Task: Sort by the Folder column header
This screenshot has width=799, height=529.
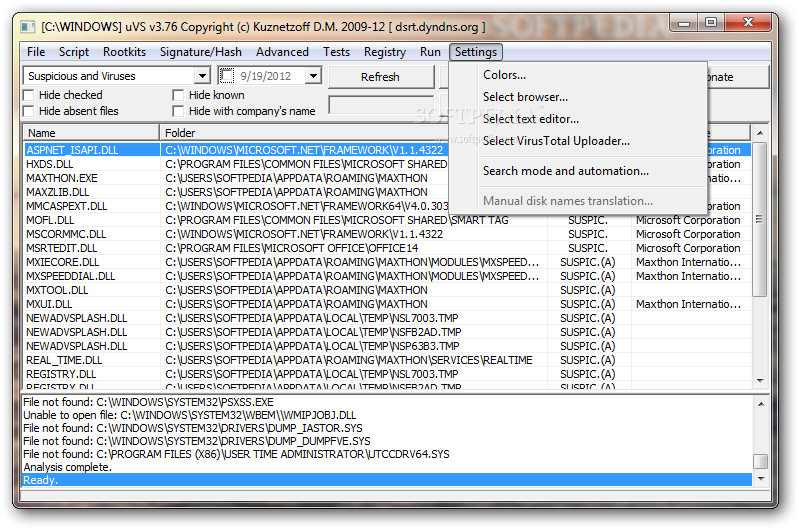Action: [x=303, y=133]
